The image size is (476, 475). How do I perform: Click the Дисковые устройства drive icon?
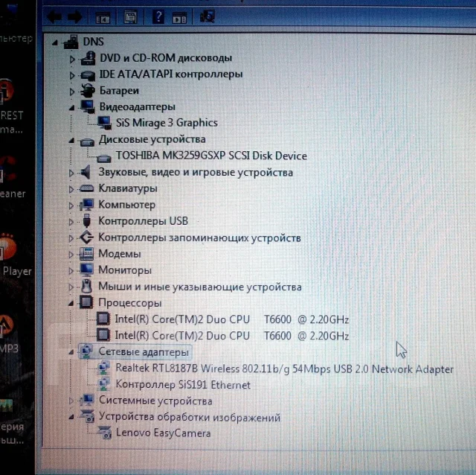[87, 142]
